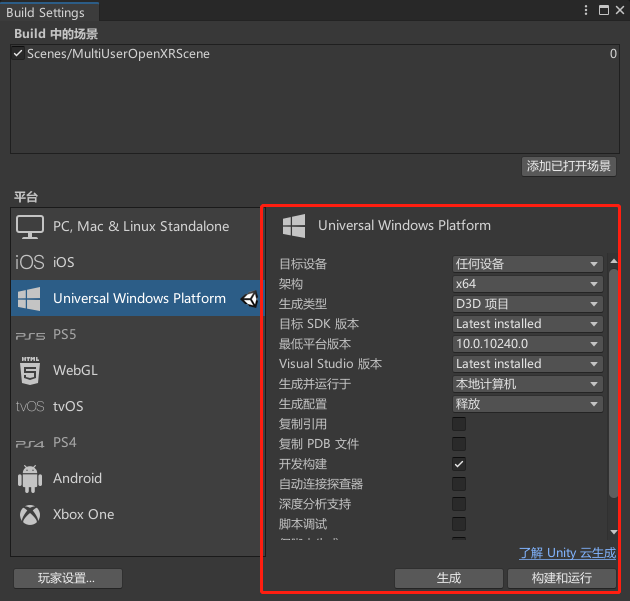Click the 构建和运行 button
The width and height of the screenshot is (630, 601).
tap(562, 578)
